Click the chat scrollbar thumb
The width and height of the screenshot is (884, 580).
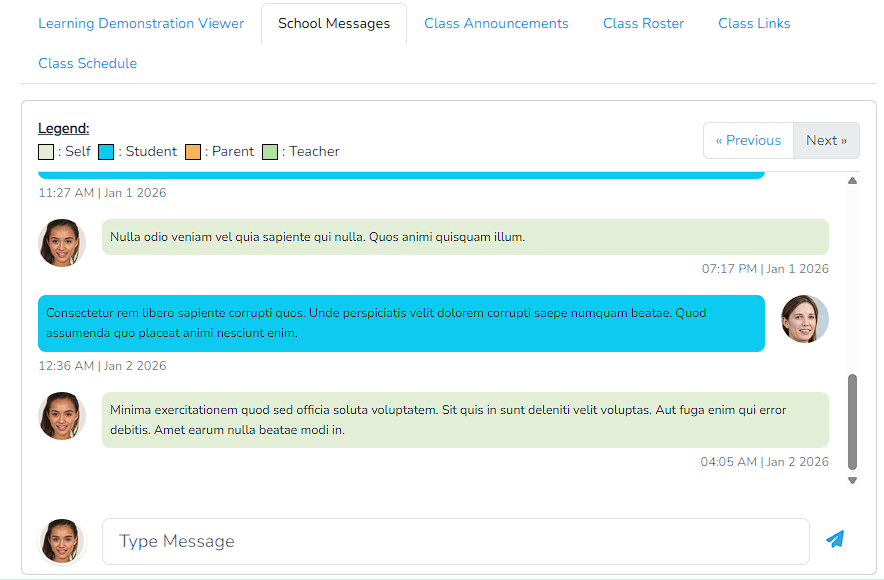pyautogui.click(x=852, y=421)
